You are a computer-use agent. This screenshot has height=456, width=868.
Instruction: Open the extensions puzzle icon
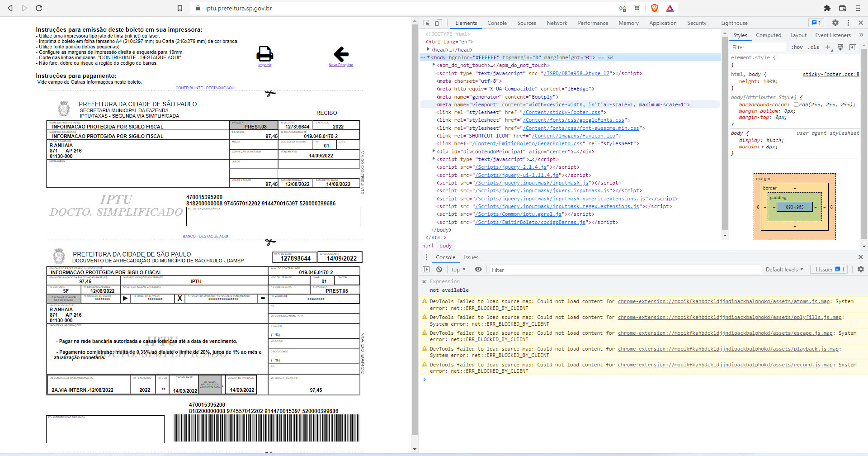coord(827,8)
